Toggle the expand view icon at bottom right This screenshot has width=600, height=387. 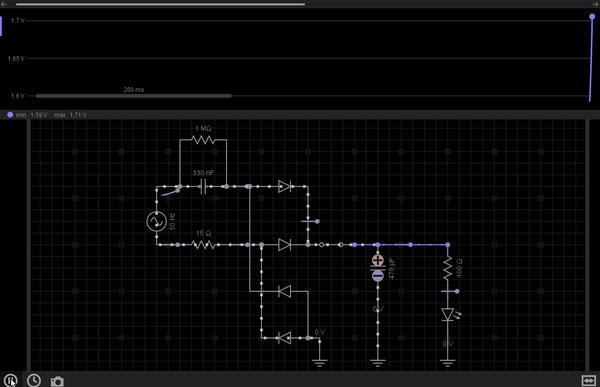click(589, 380)
